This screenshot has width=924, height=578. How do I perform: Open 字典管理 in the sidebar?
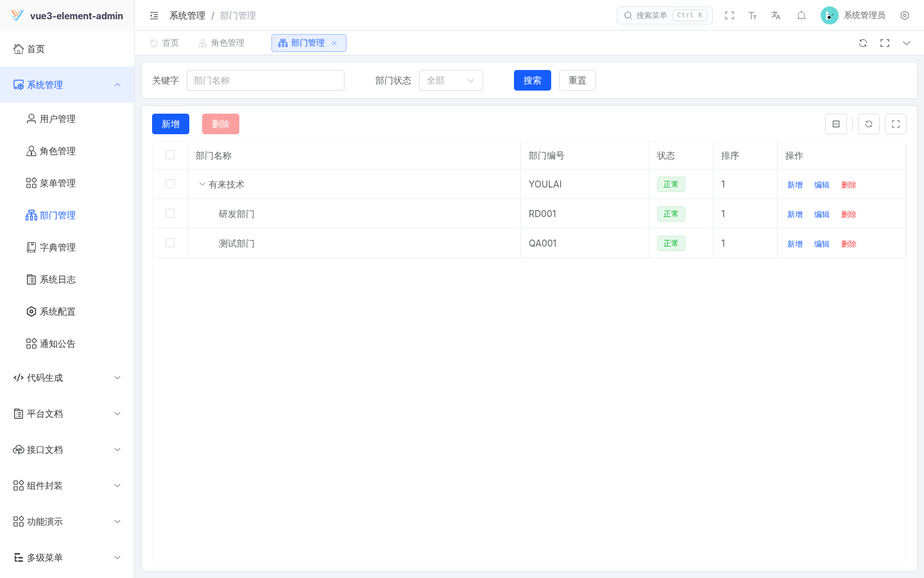click(67, 247)
